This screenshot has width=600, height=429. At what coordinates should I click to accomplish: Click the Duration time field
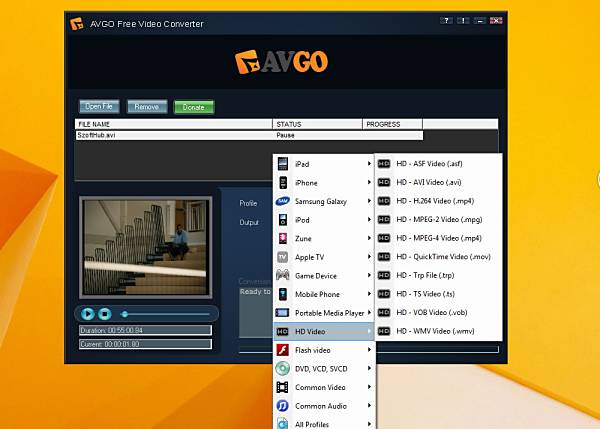[145, 330]
